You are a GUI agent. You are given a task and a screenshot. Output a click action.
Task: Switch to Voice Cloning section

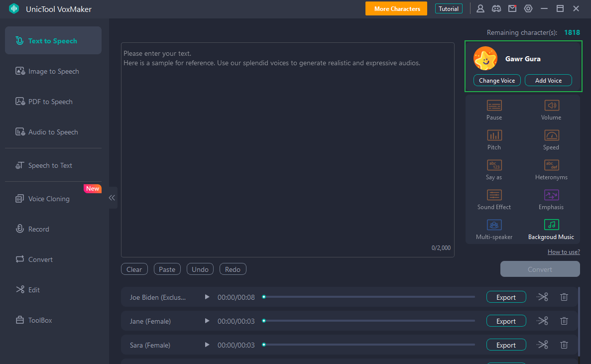pos(49,199)
